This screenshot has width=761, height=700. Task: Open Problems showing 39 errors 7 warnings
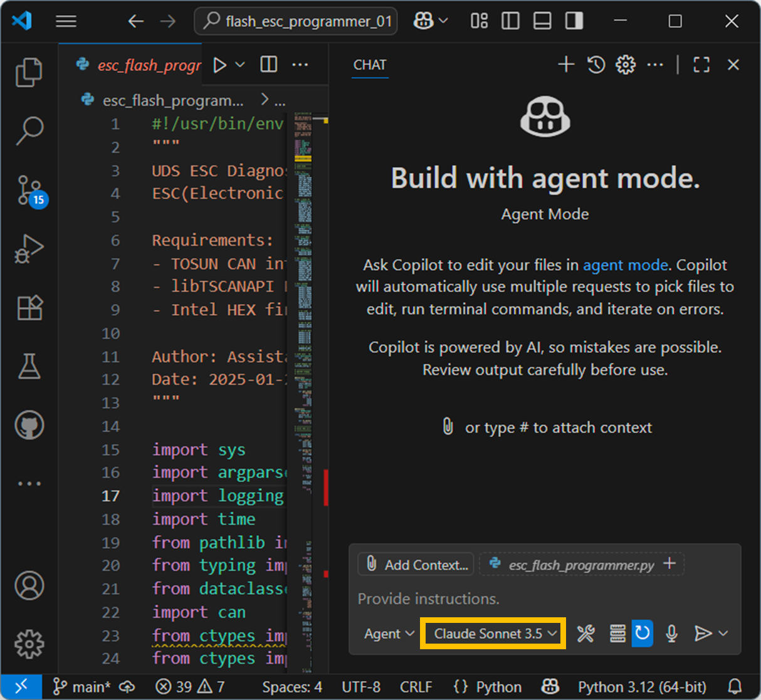click(191, 687)
